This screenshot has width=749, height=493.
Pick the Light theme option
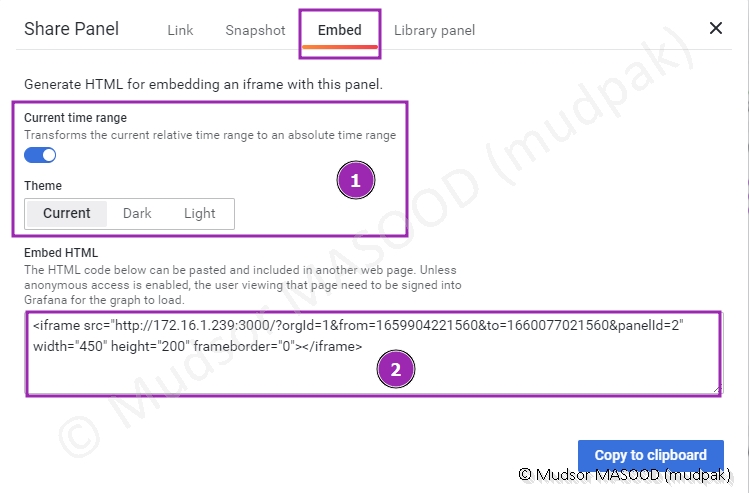200,213
